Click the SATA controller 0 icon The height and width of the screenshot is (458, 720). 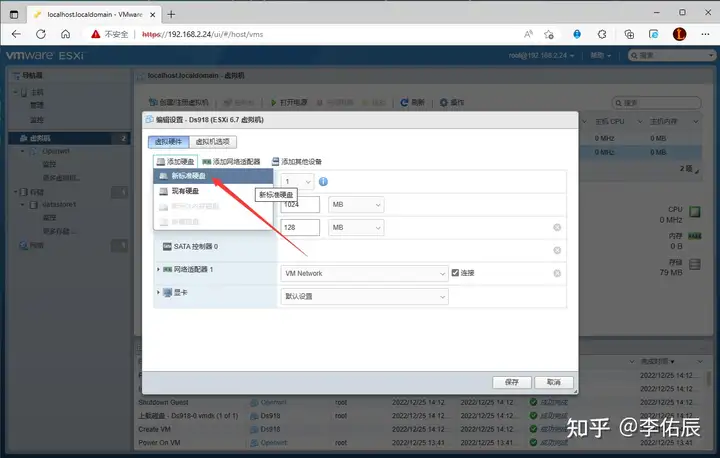167,247
